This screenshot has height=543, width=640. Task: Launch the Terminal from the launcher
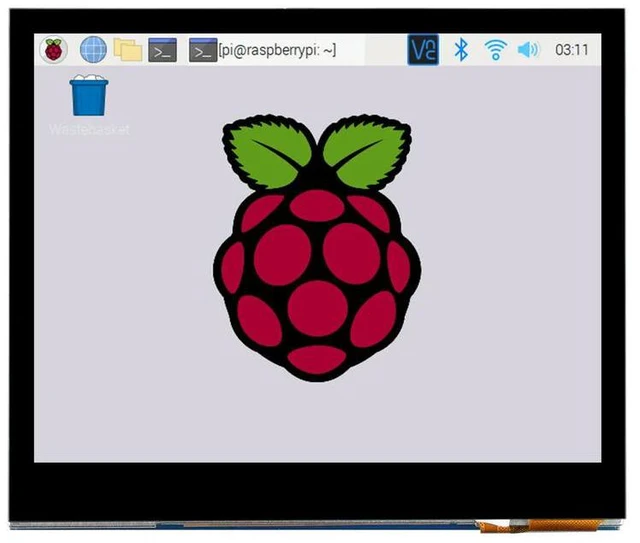162,50
